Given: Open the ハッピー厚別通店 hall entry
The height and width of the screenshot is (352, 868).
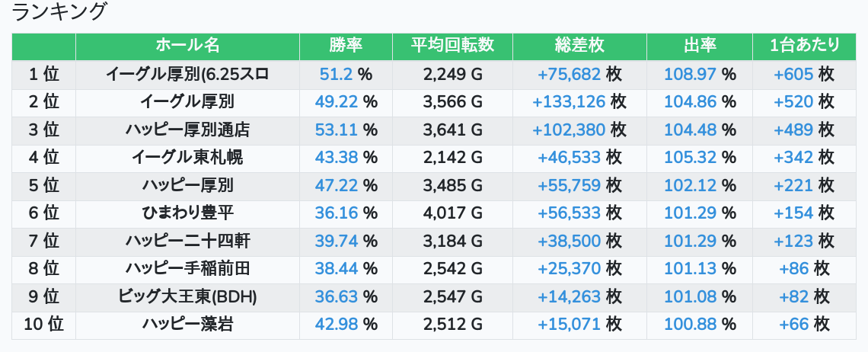Looking at the screenshot, I should [x=187, y=130].
